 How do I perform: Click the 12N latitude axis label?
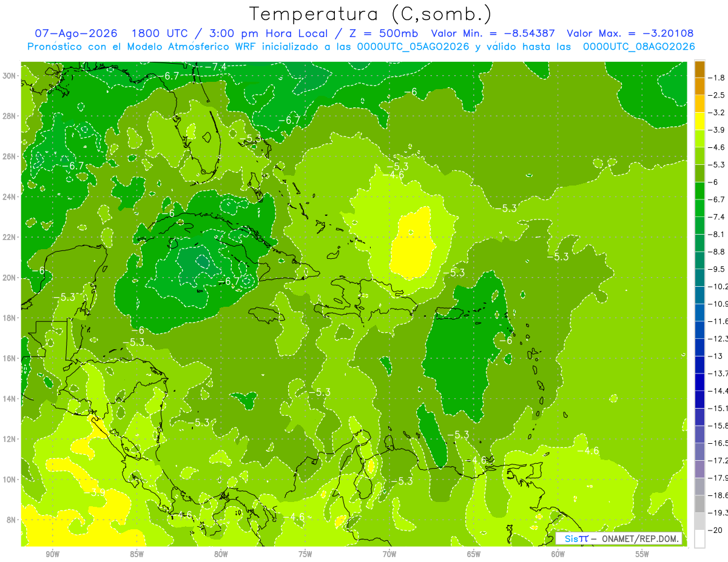tap(10, 439)
